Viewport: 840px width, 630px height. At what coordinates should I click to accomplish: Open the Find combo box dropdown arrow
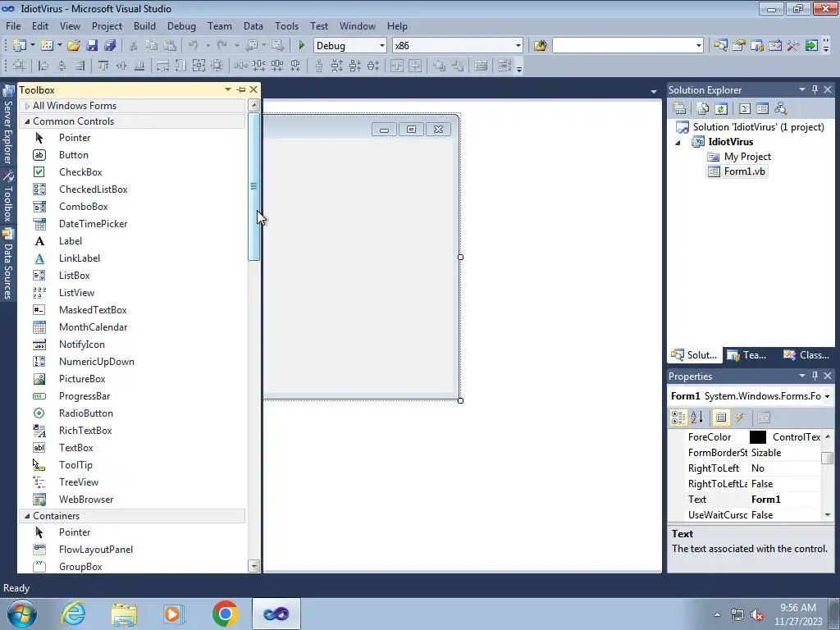pos(698,46)
